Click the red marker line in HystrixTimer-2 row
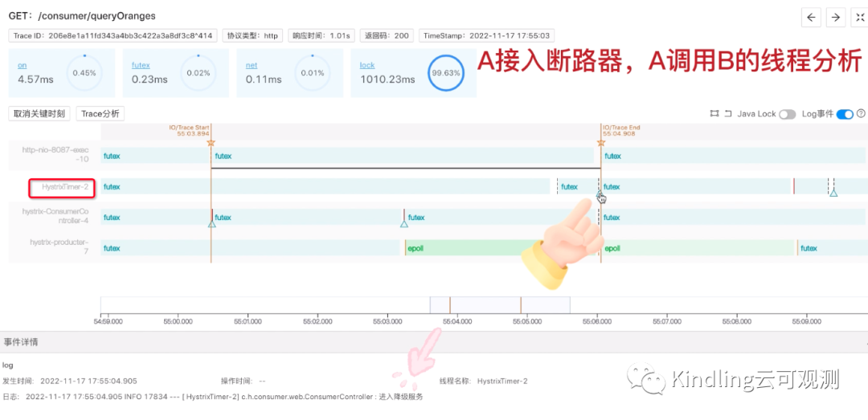 pyautogui.click(x=793, y=186)
